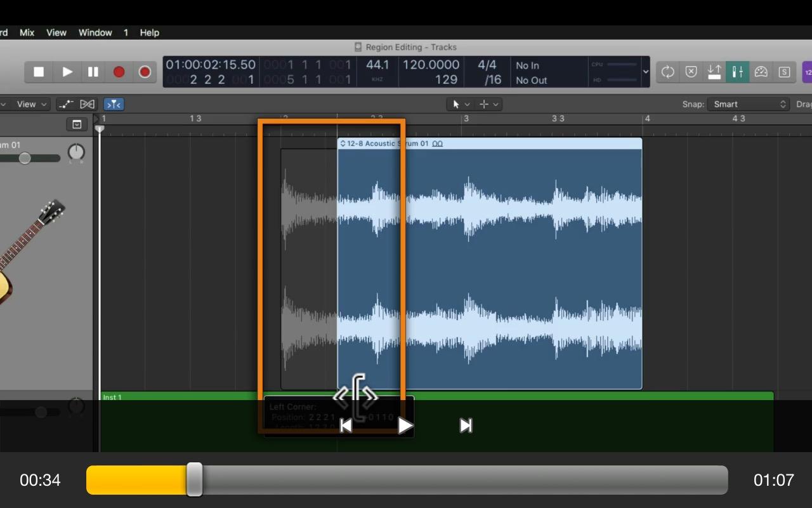The width and height of the screenshot is (812, 508).
Task: Open the Snap Smart dropdown
Action: [749, 104]
